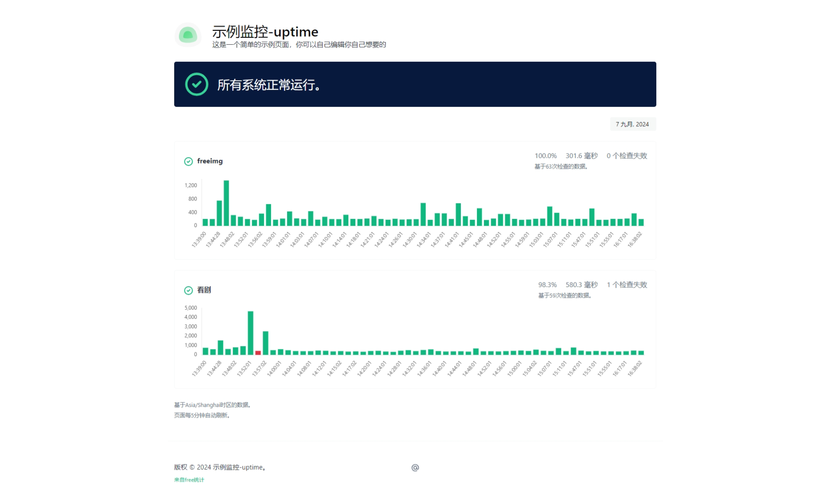The width and height of the screenshot is (824, 504).
Task: Click the 看剧 monitor status check icon
Action: click(188, 290)
